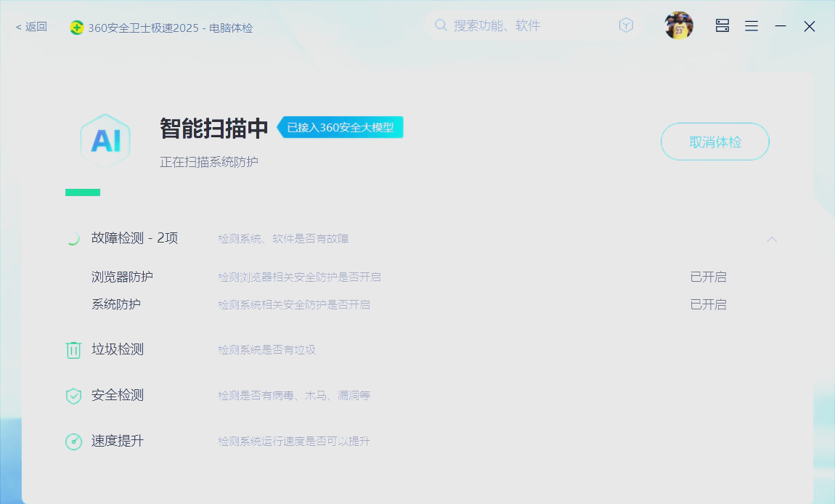Viewport: 835px width, 504px height.
Task: Click the 正在扫描系统防护 status text
Action: click(209, 162)
